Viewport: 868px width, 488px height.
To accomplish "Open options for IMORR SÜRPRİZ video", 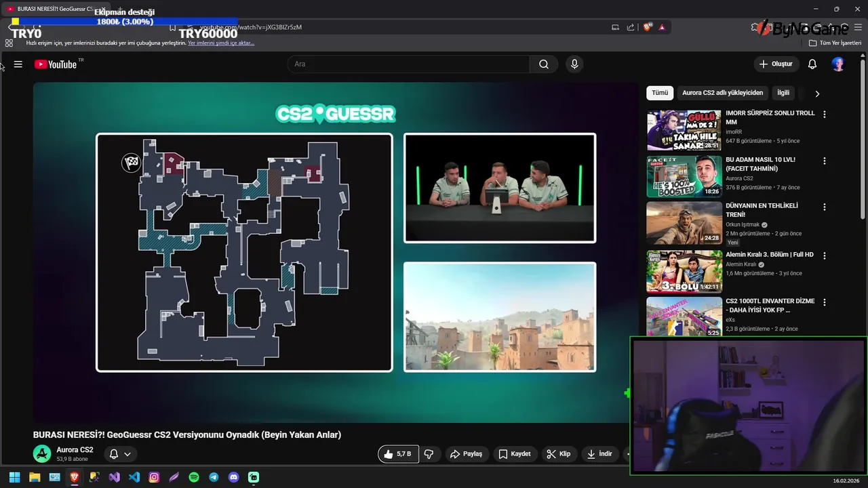I will (x=825, y=115).
